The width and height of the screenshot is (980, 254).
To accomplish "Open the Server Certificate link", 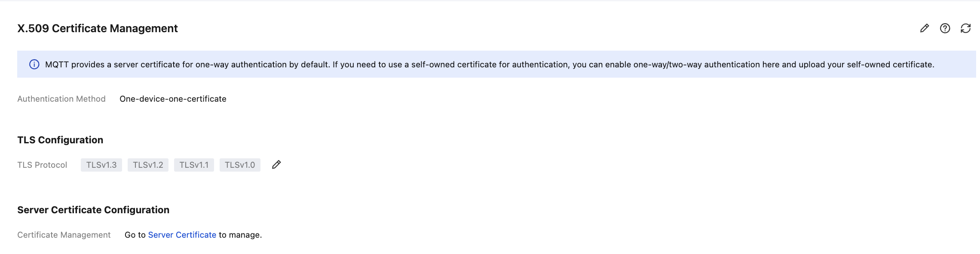I will pyautogui.click(x=182, y=235).
